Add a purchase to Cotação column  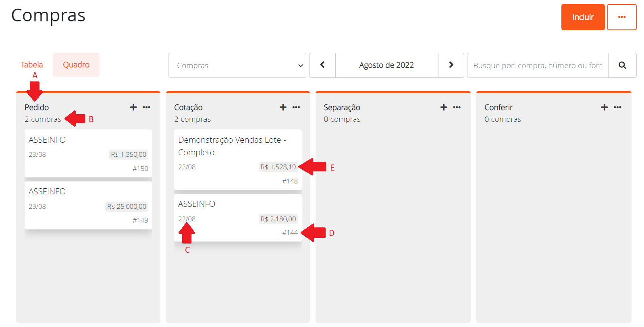point(283,107)
